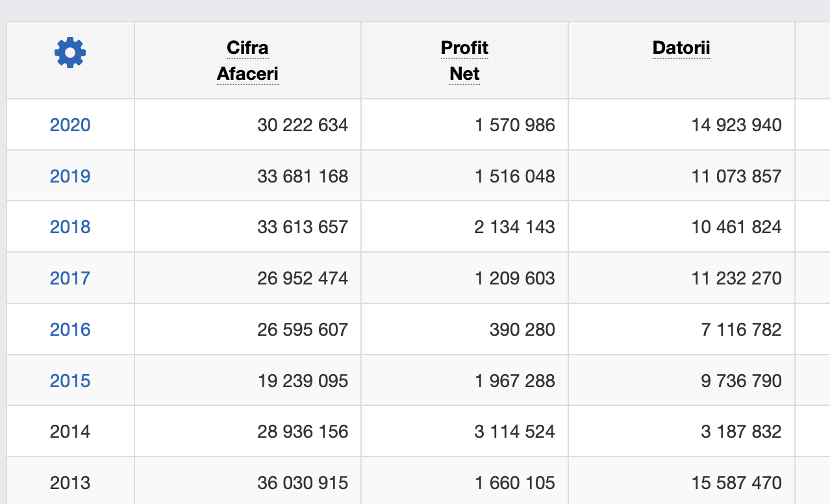
Task: Click turnover value 19 239 095
Action: tap(303, 381)
